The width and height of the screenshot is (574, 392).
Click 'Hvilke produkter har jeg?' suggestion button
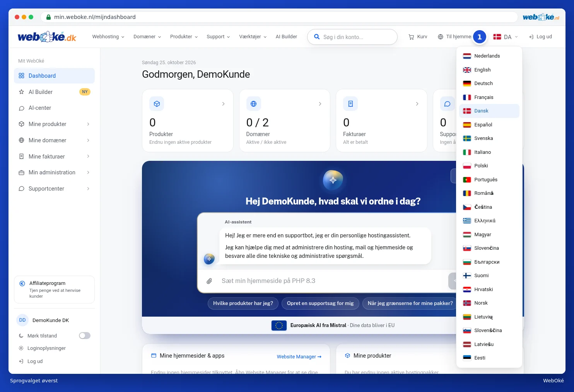[x=243, y=303]
